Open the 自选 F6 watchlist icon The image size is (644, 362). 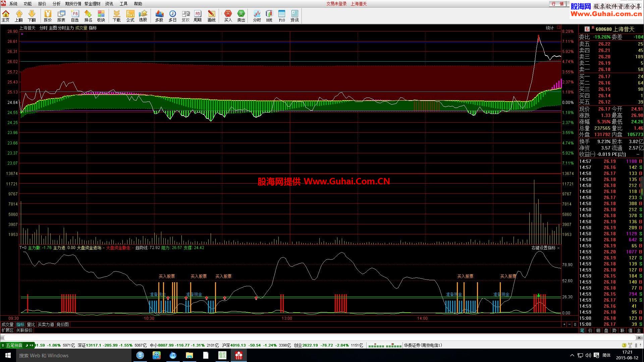tap(75, 16)
